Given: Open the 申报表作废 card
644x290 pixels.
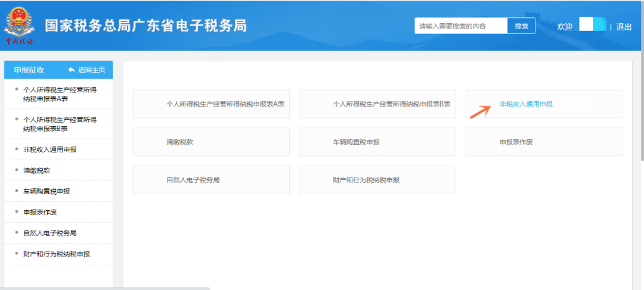Looking at the screenshot, I should pyautogui.click(x=544, y=142).
